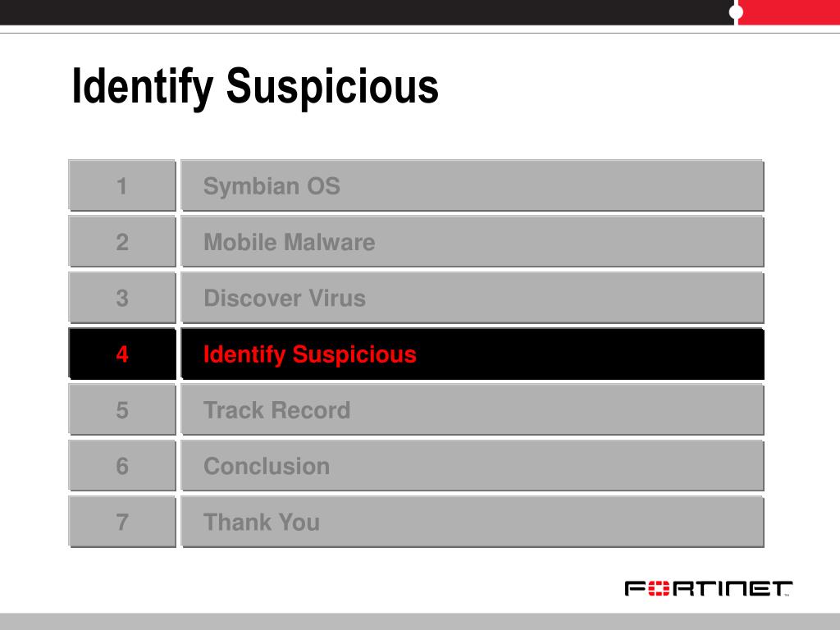Click the number 1 box

(x=122, y=186)
